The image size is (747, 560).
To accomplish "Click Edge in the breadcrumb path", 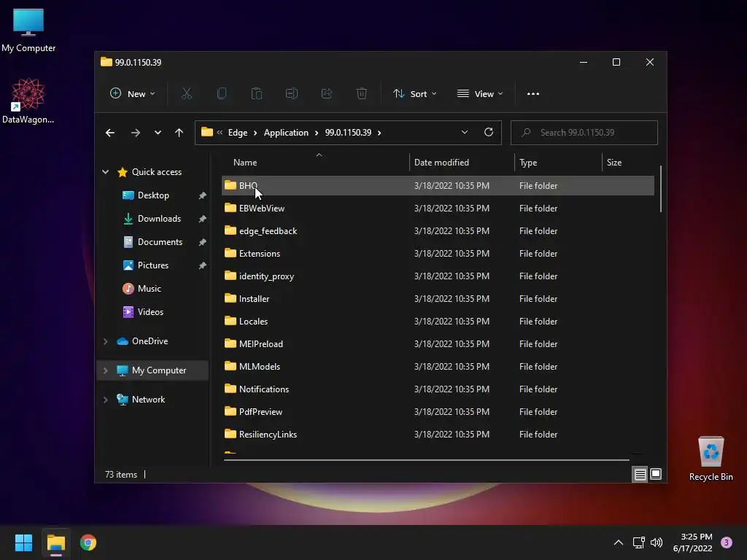I will [x=238, y=133].
